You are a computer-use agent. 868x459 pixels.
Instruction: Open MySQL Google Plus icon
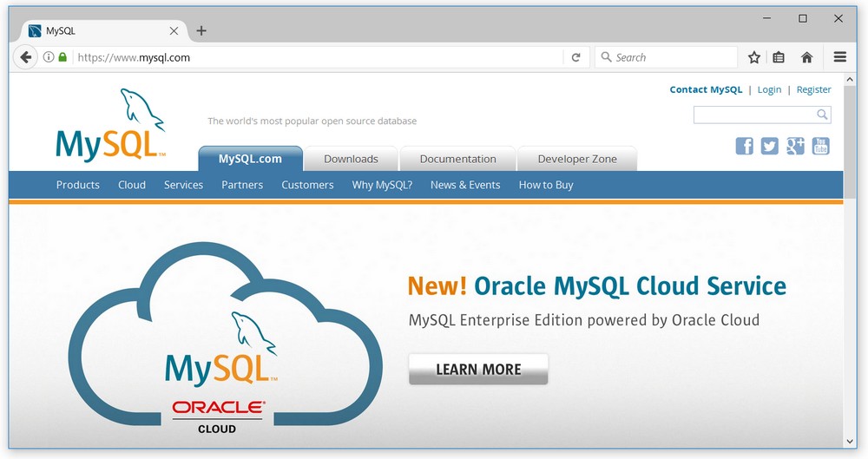[x=795, y=146]
